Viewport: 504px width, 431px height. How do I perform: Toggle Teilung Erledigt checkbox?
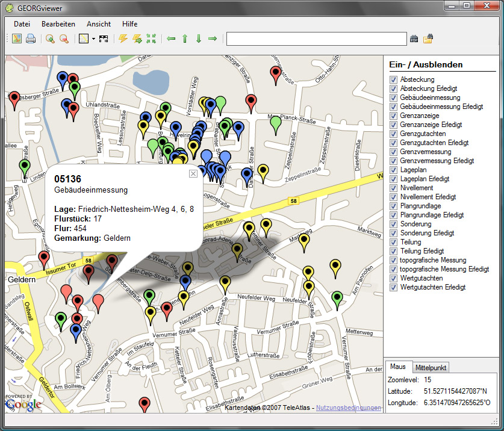click(x=393, y=251)
